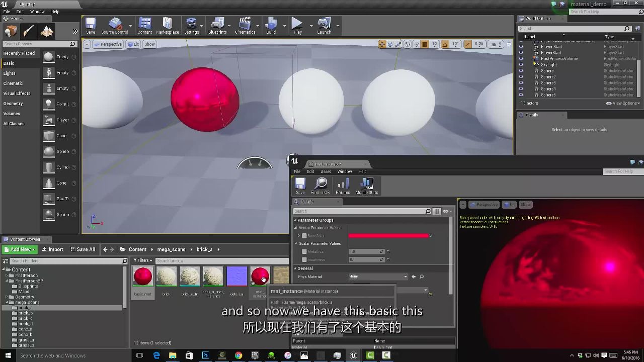Toggle Mobile Stats icon
This screenshot has height=362, width=644.
[x=367, y=186]
